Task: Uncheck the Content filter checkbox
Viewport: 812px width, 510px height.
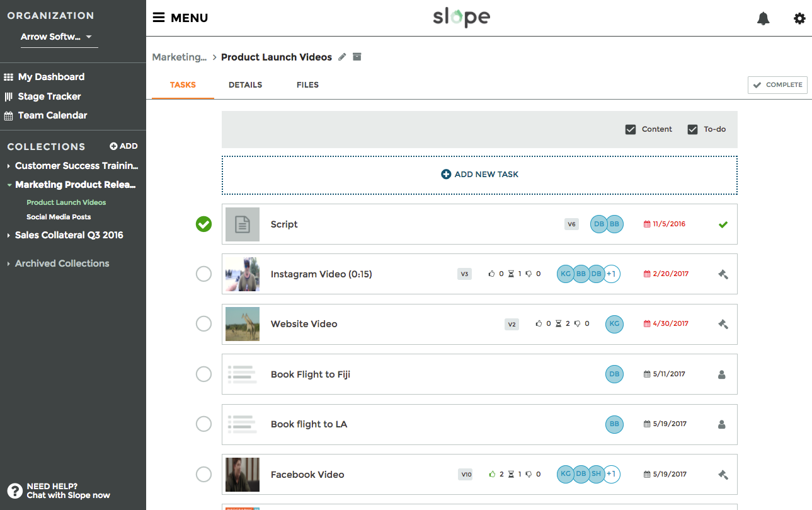Action: (x=630, y=129)
